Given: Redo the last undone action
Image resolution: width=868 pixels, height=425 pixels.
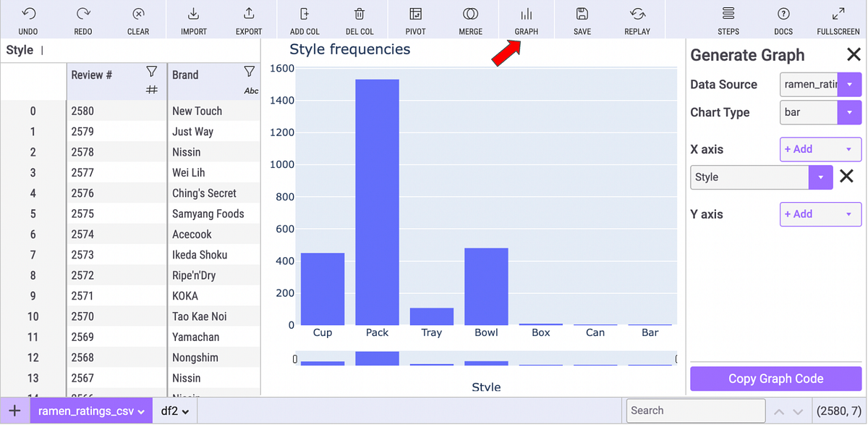Looking at the screenshot, I should click(82, 20).
